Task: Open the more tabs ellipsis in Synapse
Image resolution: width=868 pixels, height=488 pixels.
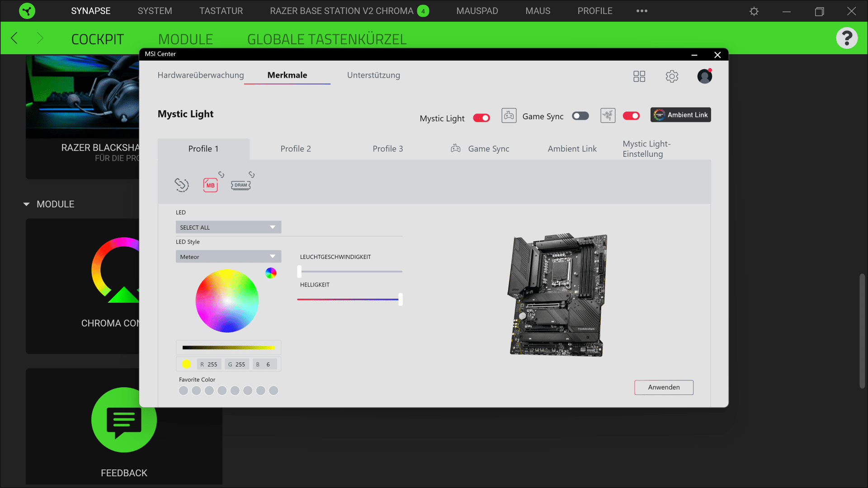Action: click(642, 11)
